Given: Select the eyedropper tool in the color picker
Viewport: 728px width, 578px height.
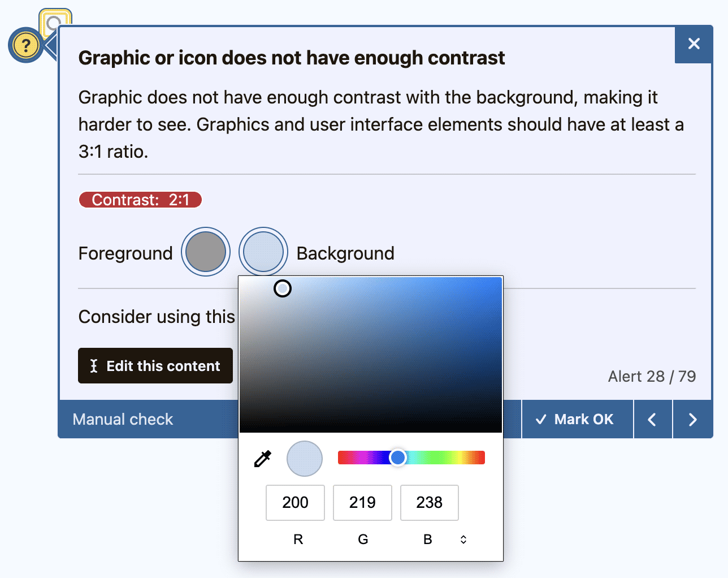Looking at the screenshot, I should 263,459.
